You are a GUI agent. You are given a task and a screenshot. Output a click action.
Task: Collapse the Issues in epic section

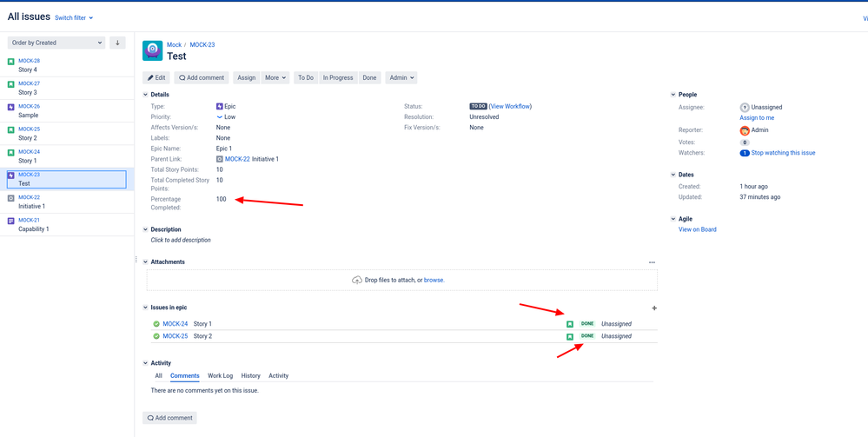pyautogui.click(x=146, y=308)
